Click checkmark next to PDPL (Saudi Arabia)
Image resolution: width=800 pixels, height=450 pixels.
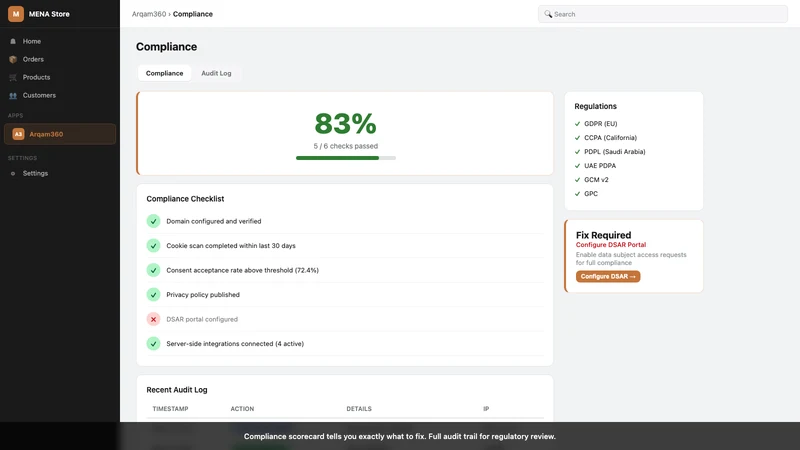[578, 152]
